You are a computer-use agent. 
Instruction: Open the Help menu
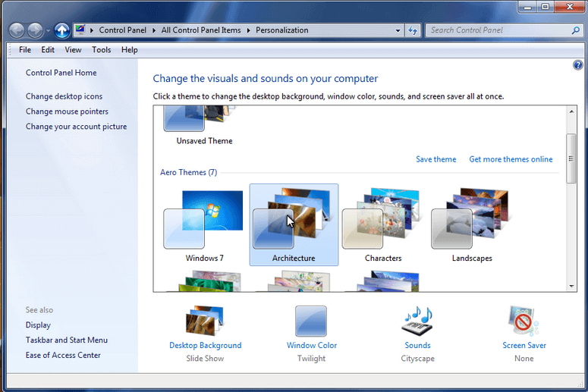[130, 50]
